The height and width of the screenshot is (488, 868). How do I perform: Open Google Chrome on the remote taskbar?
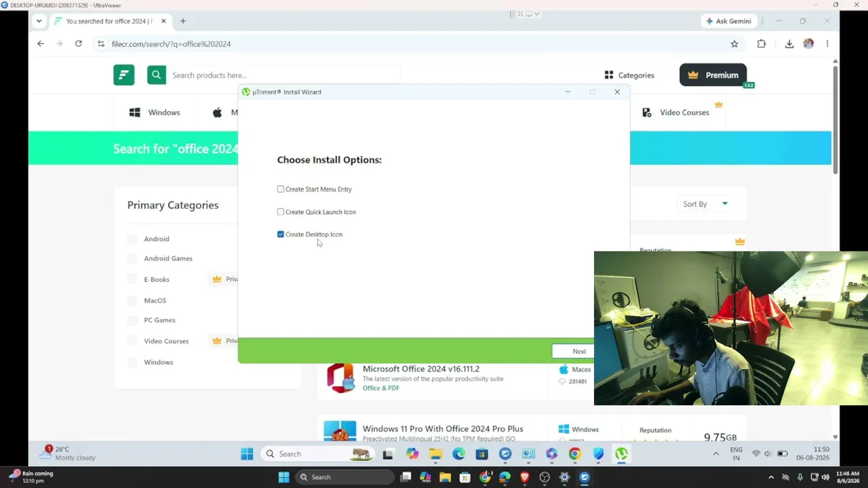575,454
